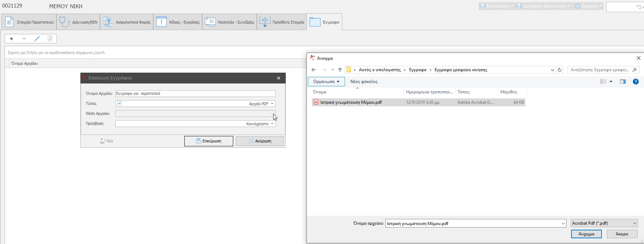Open the Ασφαλιστικοί Φορείς tab
644x244 pixels.
[127, 22]
